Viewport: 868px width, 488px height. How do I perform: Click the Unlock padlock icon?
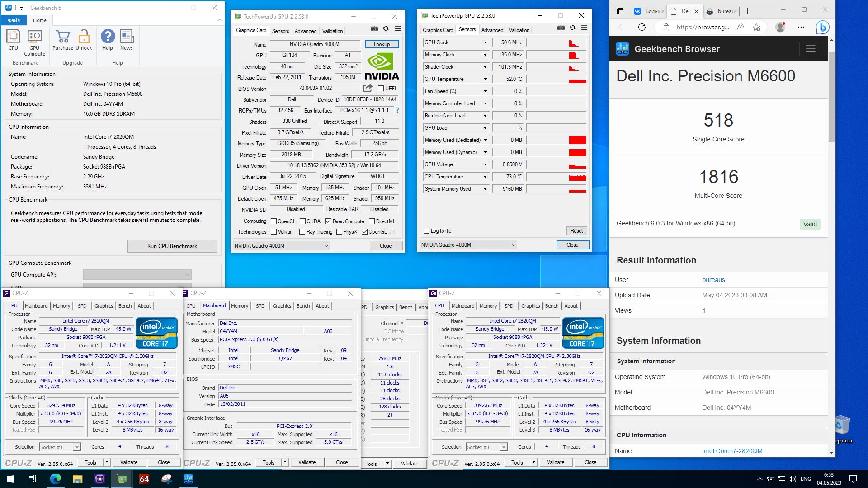[x=84, y=40]
